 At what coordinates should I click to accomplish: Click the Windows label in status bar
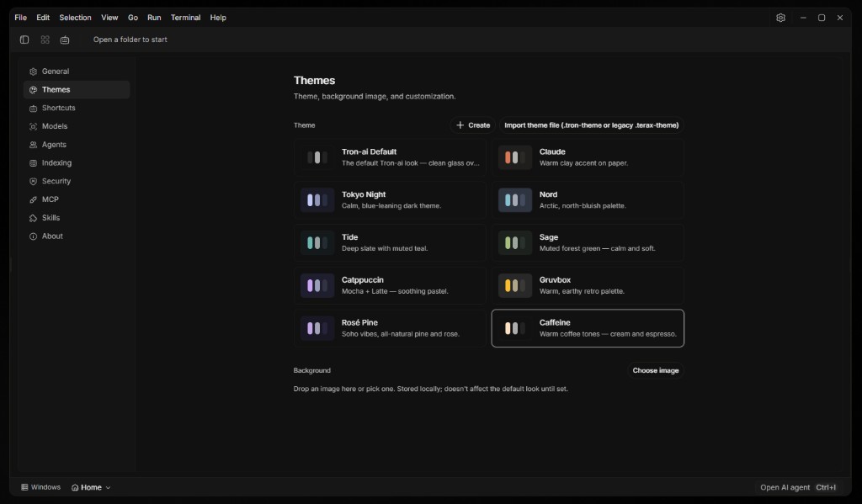[x=45, y=487]
